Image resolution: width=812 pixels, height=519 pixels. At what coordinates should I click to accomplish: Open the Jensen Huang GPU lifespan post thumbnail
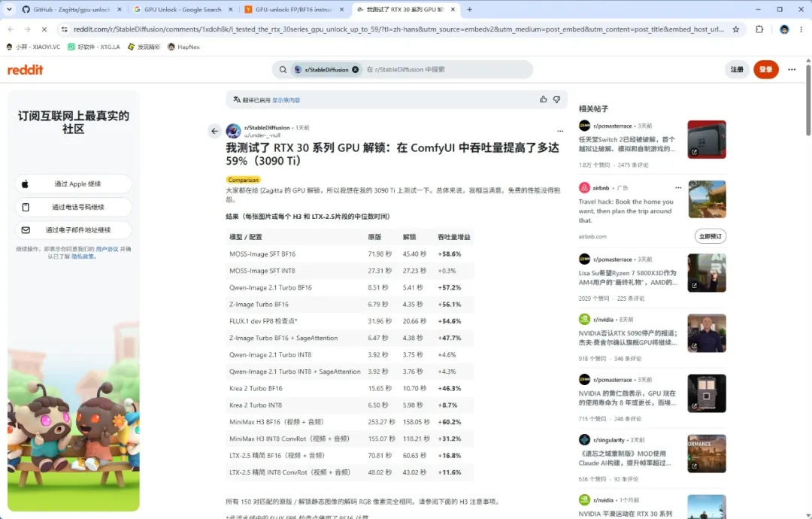[706, 393]
